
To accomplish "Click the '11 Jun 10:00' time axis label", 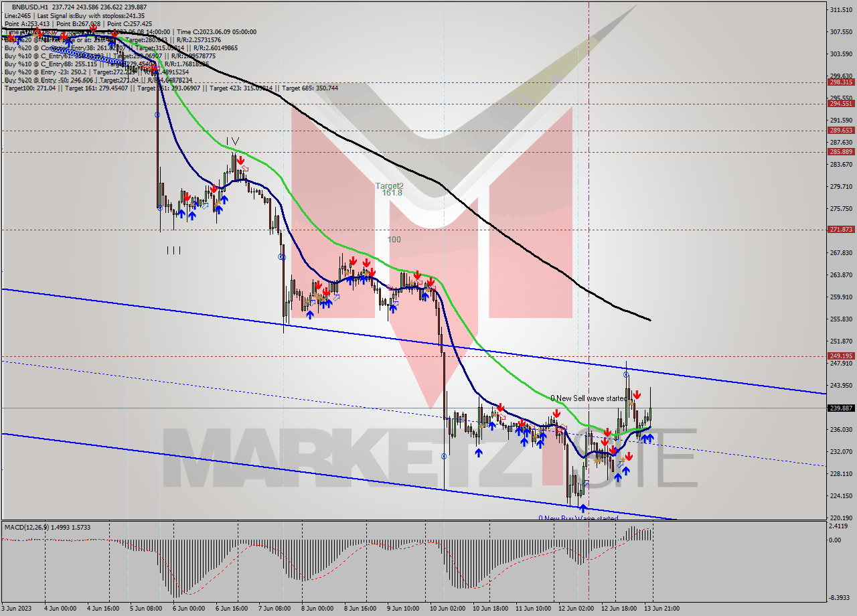I will (x=532, y=609).
